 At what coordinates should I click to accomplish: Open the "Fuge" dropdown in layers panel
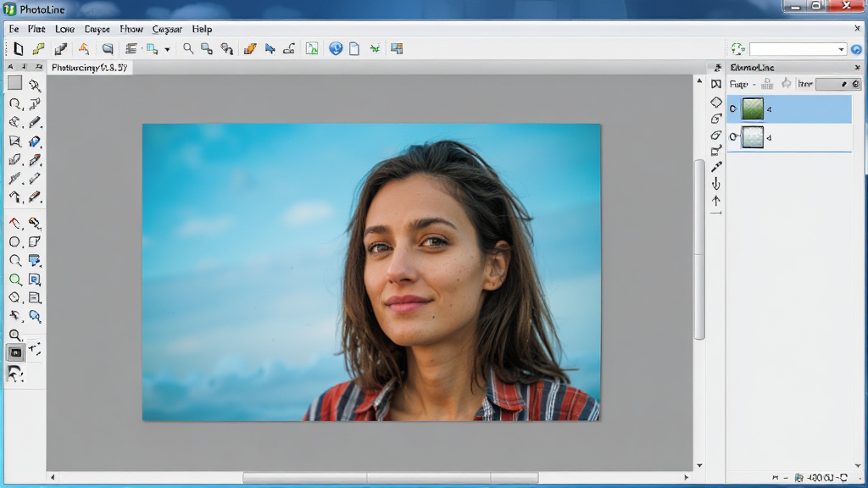click(x=742, y=84)
